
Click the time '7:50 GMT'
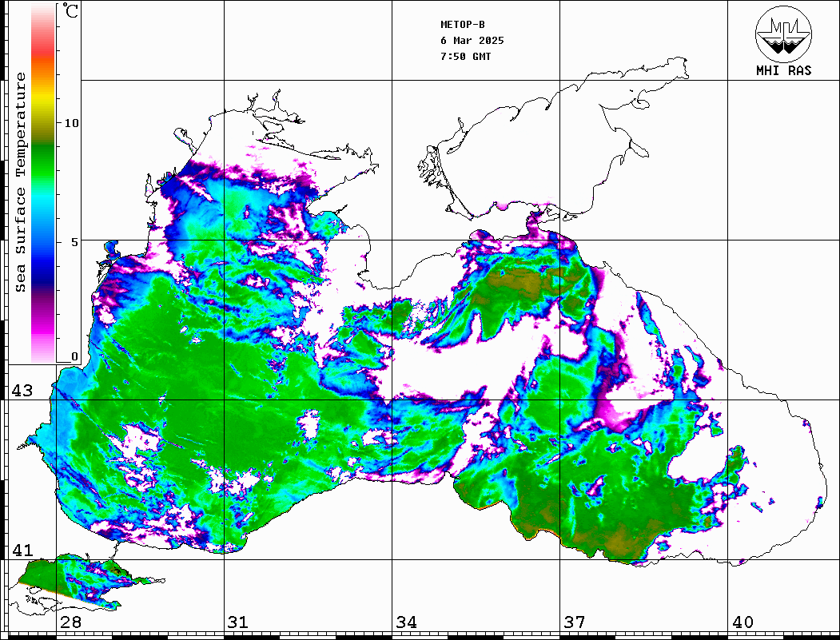tap(465, 57)
